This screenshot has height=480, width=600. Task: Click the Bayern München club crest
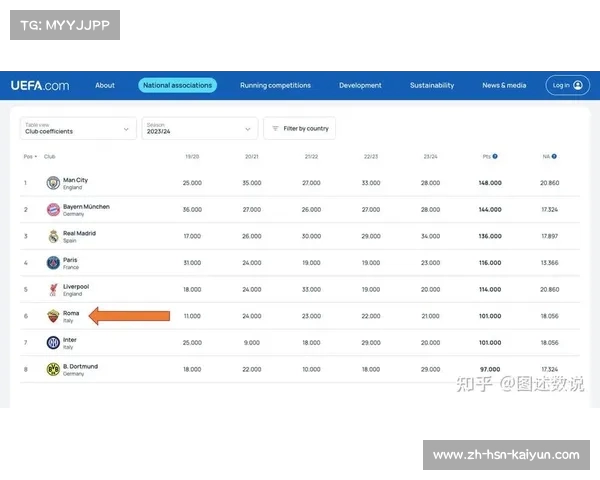[x=53, y=210]
